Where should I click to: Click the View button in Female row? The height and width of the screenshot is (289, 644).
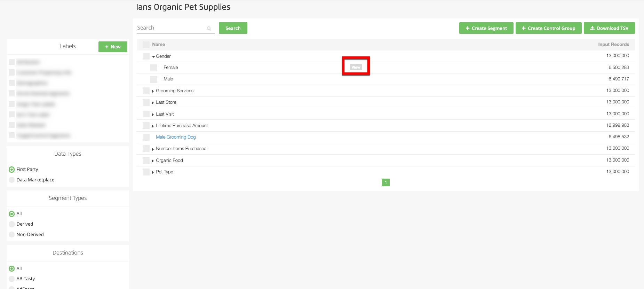pyautogui.click(x=356, y=67)
